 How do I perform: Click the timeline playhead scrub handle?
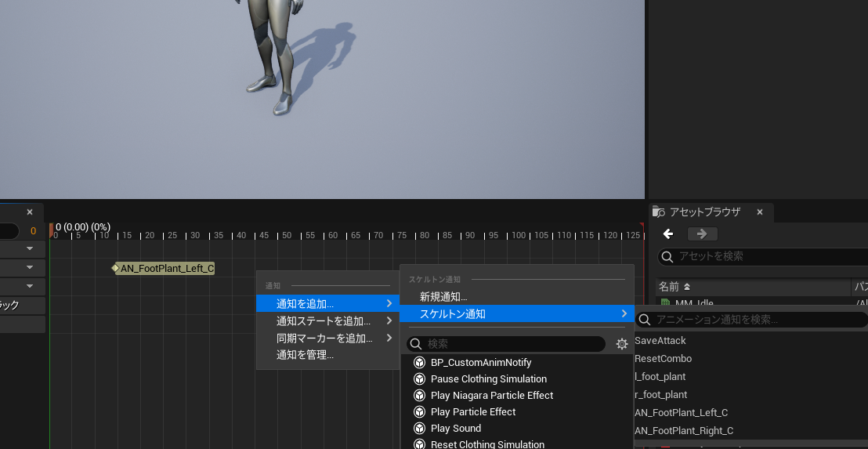(51, 230)
